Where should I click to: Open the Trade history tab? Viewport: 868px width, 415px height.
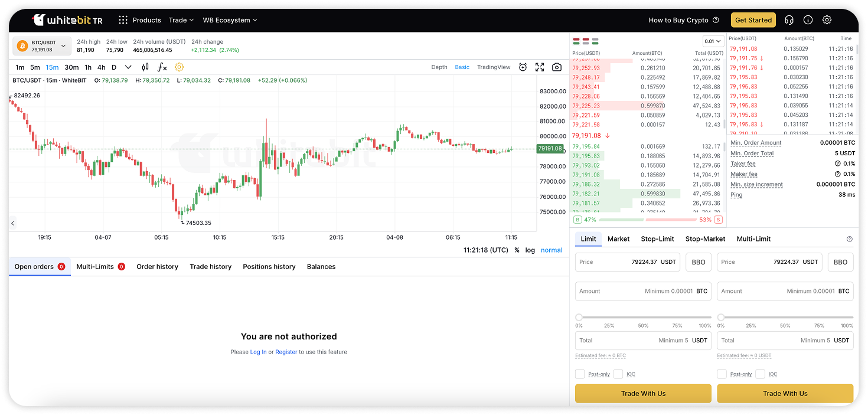tap(210, 266)
